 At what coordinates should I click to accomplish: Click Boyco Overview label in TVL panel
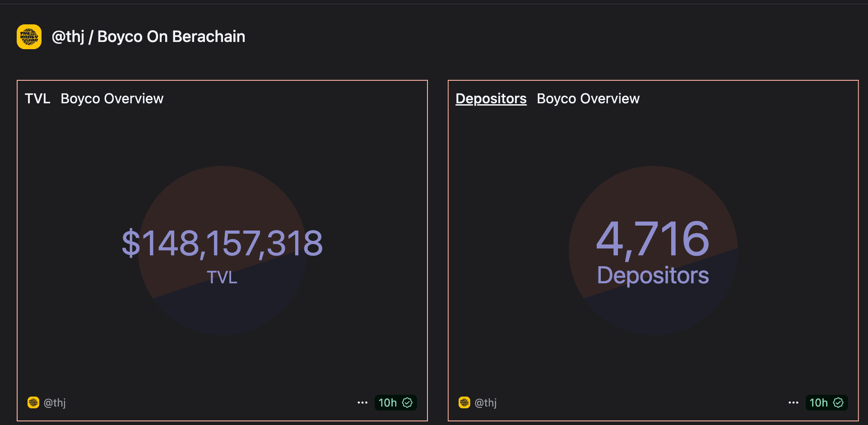point(112,98)
